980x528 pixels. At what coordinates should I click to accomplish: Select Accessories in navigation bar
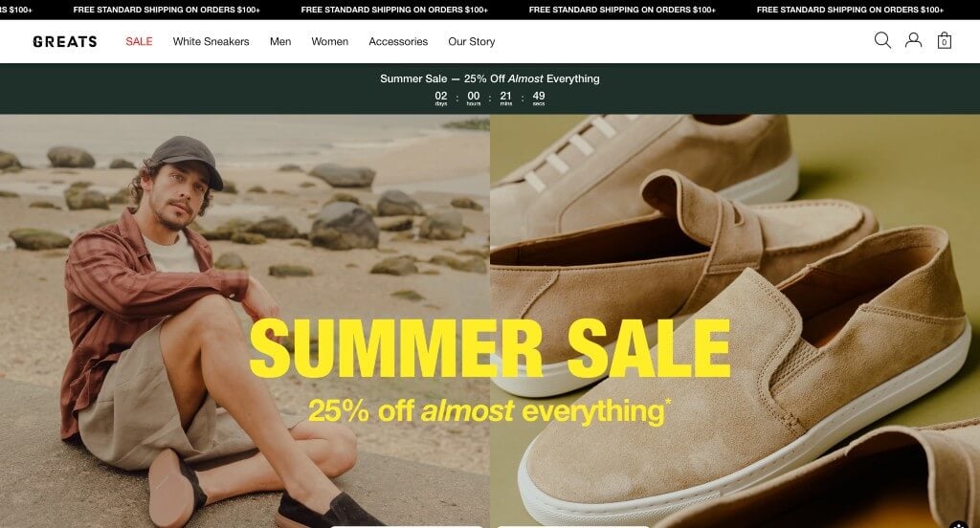[398, 41]
